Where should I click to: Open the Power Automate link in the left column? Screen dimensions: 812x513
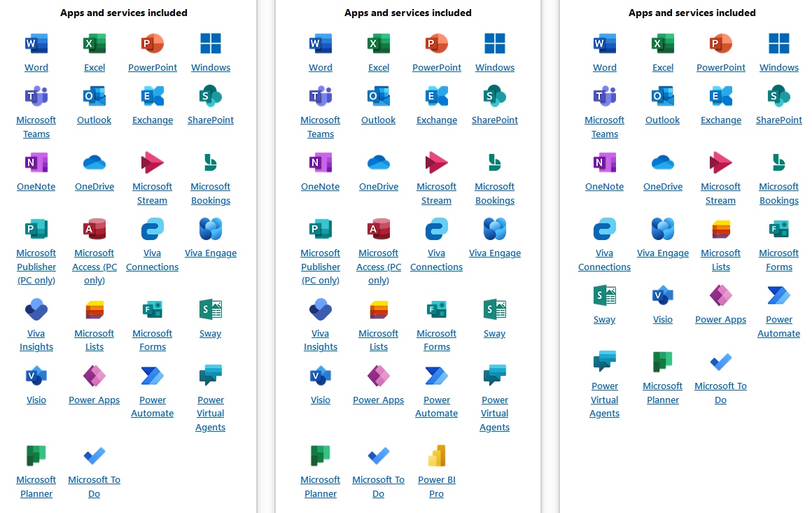(x=153, y=407)
